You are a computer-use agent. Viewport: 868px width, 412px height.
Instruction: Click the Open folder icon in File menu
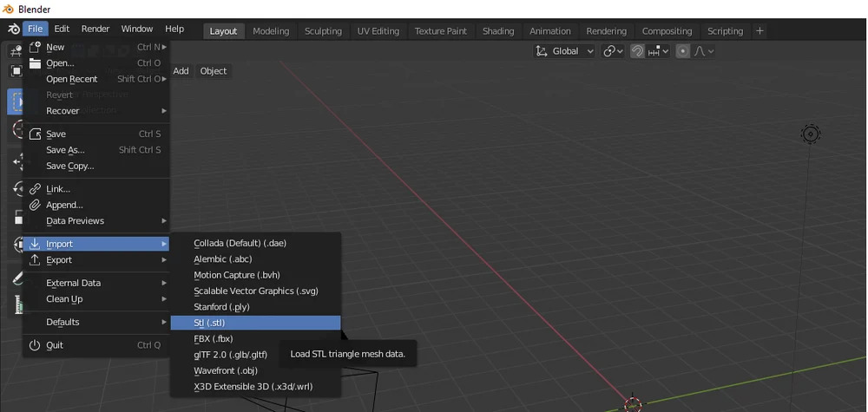[x=36, y=63]
